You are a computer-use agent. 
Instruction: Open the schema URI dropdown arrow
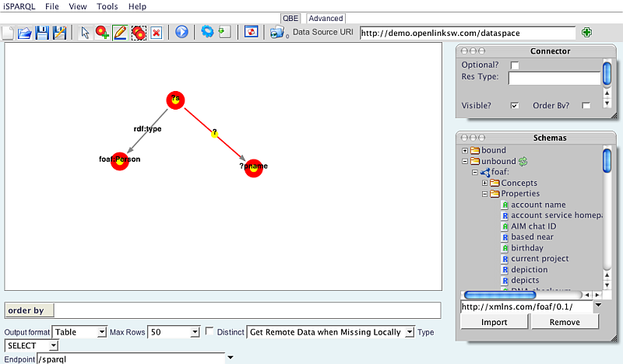click(598, 305)
